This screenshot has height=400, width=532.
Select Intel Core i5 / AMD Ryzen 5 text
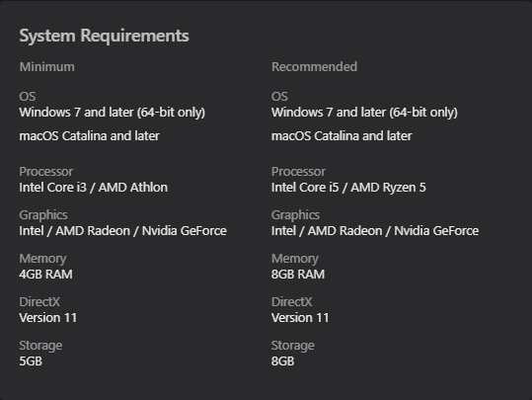(x=348, y=188)
